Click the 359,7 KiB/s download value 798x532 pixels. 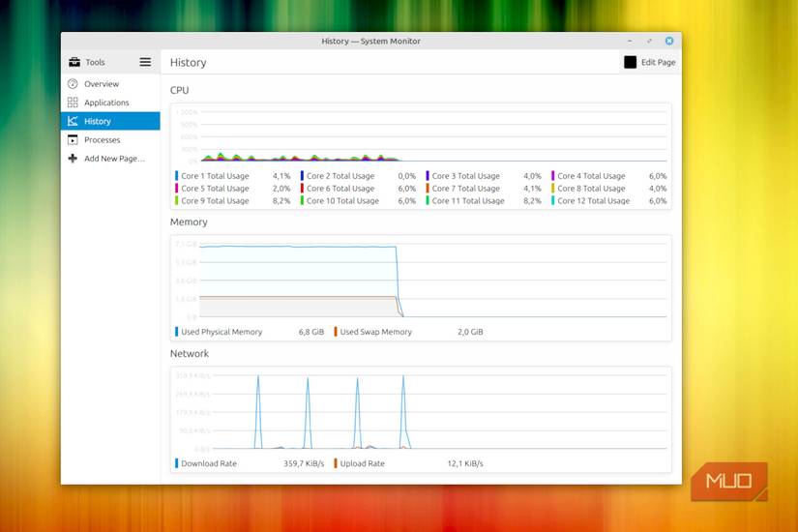point(304,463)
